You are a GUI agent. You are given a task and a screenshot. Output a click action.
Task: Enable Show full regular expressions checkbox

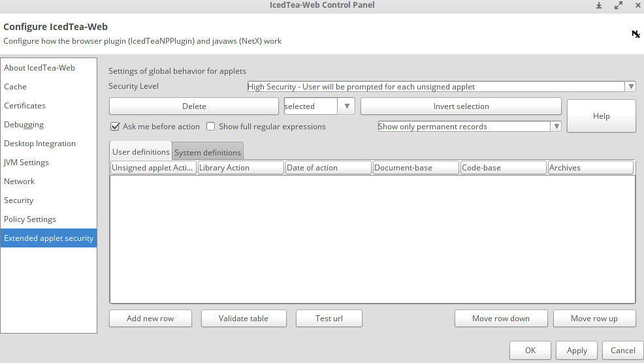[x=211, y=127]
